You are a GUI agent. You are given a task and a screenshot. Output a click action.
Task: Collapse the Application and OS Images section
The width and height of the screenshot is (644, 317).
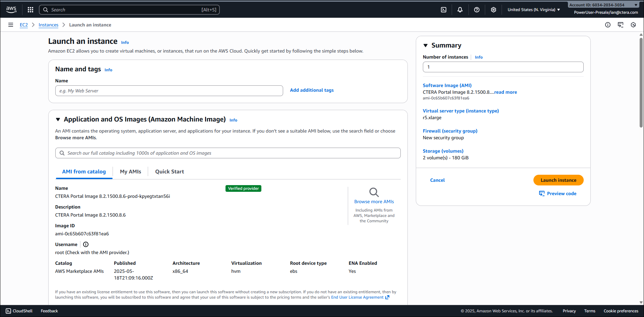(58, 120)
